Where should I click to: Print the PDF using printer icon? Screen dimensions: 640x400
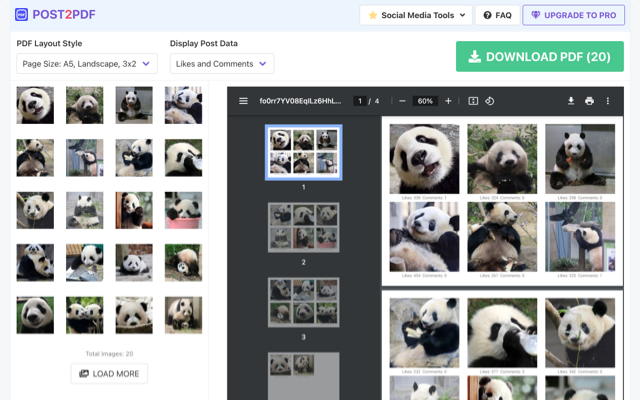tap(589, 101)
